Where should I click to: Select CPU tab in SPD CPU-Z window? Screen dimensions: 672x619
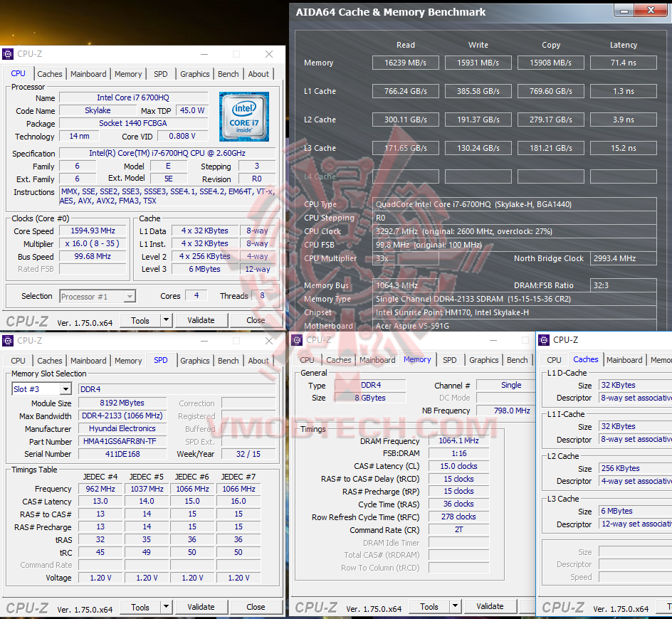pyautogui.click(x=18, y=361)
